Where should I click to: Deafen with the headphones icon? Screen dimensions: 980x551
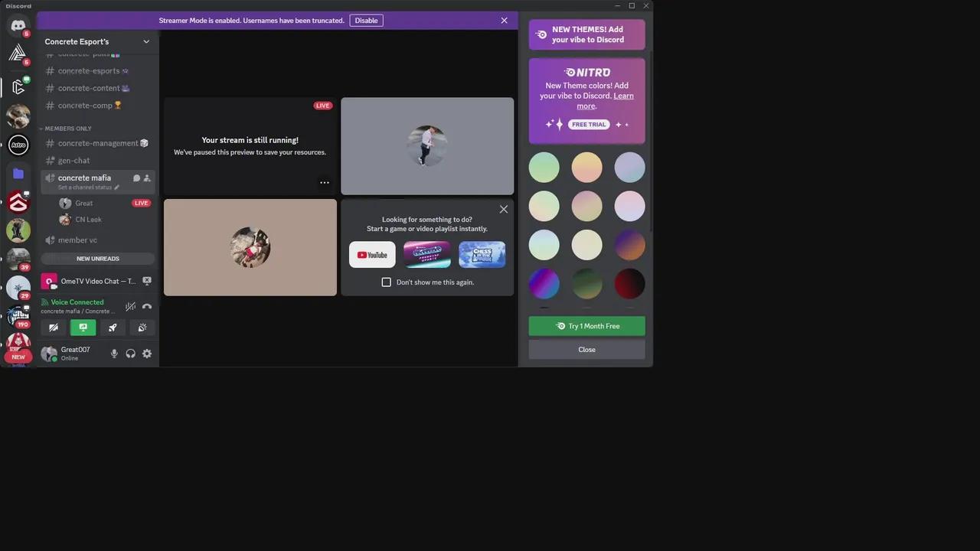131,354
